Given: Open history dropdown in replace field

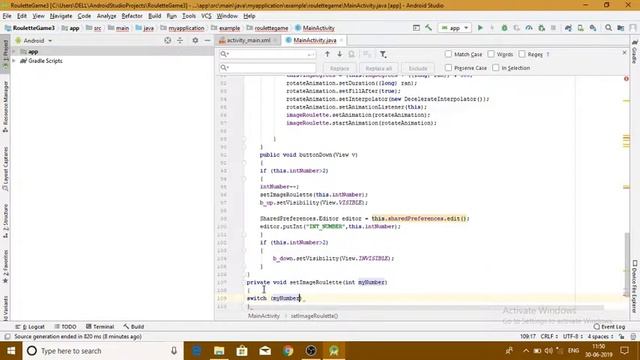Looking at the screenshot, I should 224,67.
